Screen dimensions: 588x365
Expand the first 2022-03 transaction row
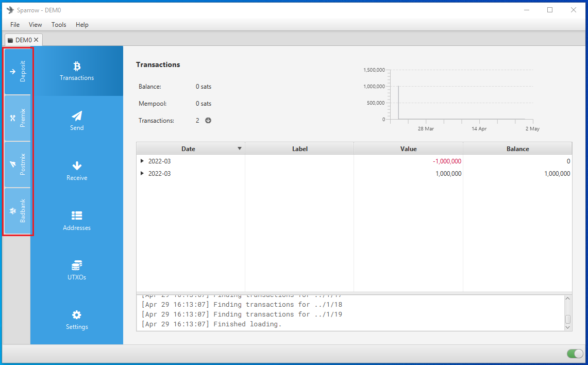click(142, 161)
